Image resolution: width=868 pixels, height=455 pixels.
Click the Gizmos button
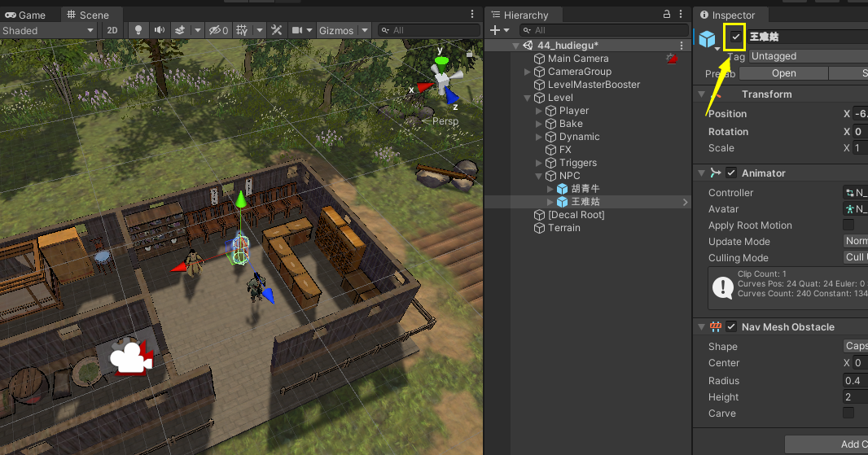pos(336,30)
